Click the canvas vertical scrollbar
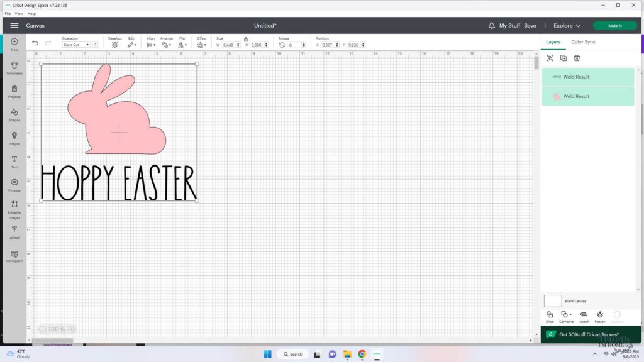This screenshot has height=362, width=644. tap(536, 63)
